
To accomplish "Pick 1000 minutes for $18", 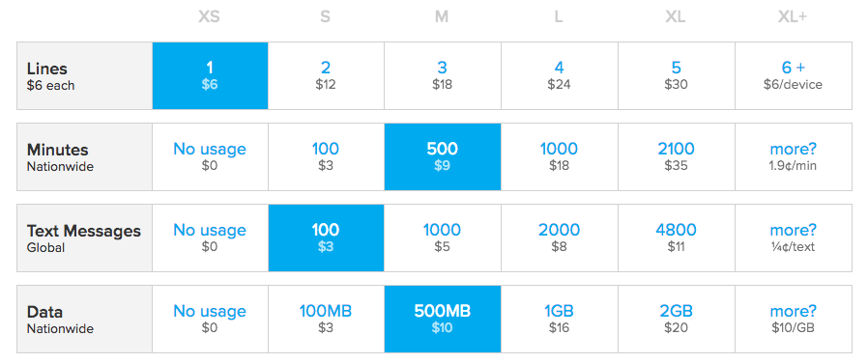I will pyautogui.click(x=559, y=157).
